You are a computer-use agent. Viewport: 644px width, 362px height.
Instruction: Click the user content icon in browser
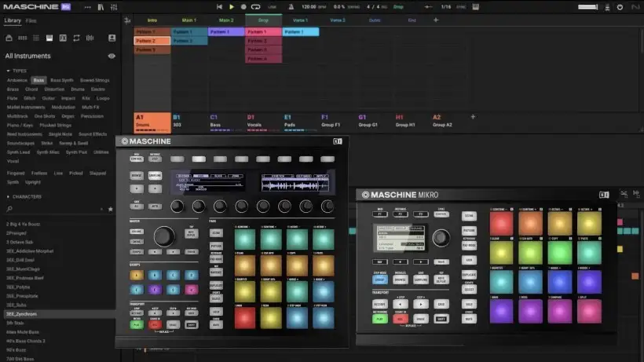[x=112, y=38]
